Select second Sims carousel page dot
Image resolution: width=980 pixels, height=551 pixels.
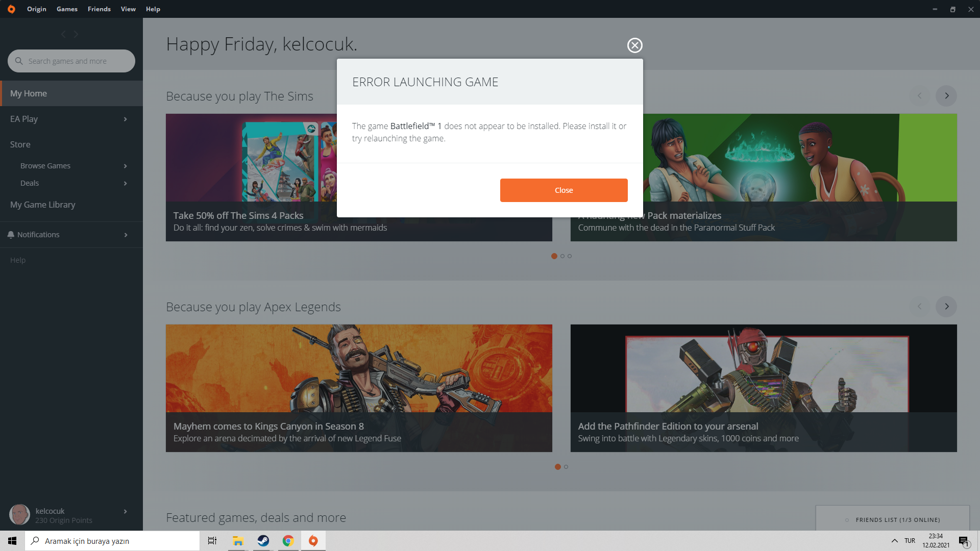tap(562, 256)
